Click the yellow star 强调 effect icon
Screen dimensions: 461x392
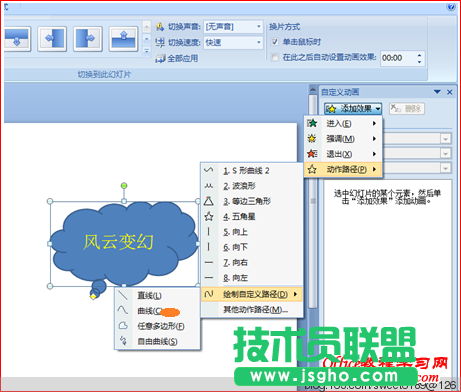point(312,138)
